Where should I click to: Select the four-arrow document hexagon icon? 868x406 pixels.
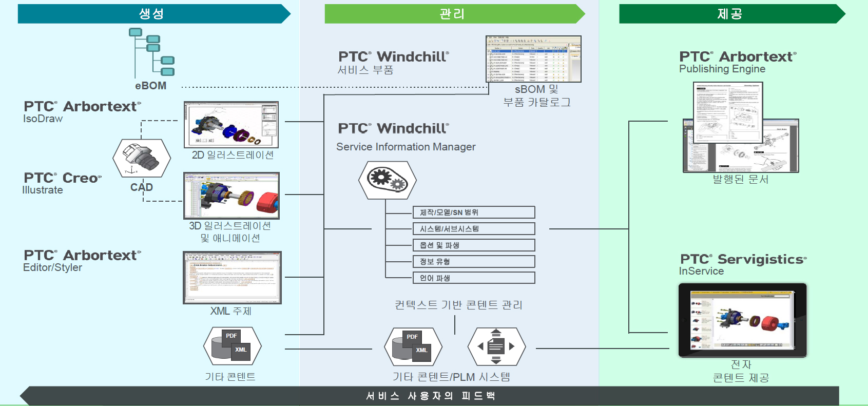pyautogui.click(x=496, y=346)
